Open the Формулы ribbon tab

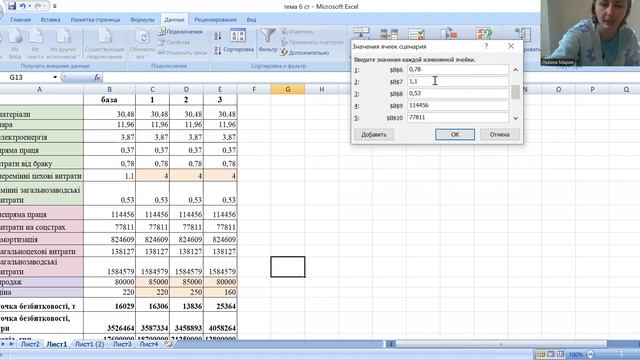[x=142, y=20]
